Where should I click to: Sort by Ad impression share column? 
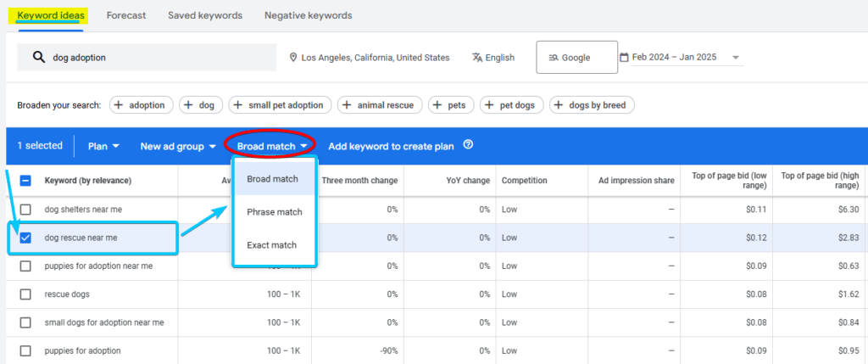[x=637, y=181]
